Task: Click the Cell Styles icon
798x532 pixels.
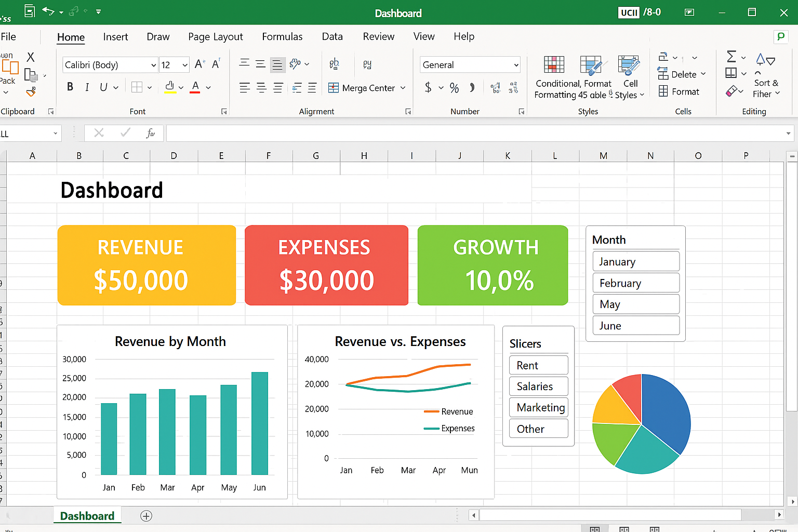Action: [629, 66]
